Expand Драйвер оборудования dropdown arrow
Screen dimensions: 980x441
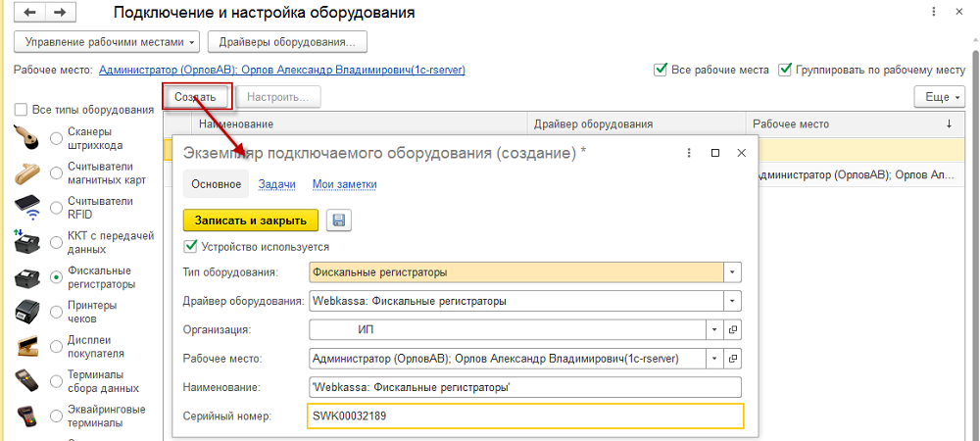click(x=732, y=301)
